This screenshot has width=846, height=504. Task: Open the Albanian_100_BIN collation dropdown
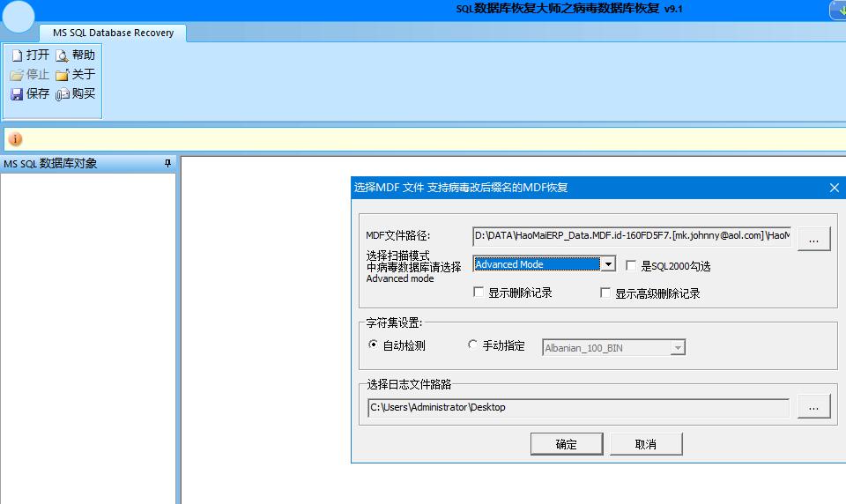coord(678,348)
